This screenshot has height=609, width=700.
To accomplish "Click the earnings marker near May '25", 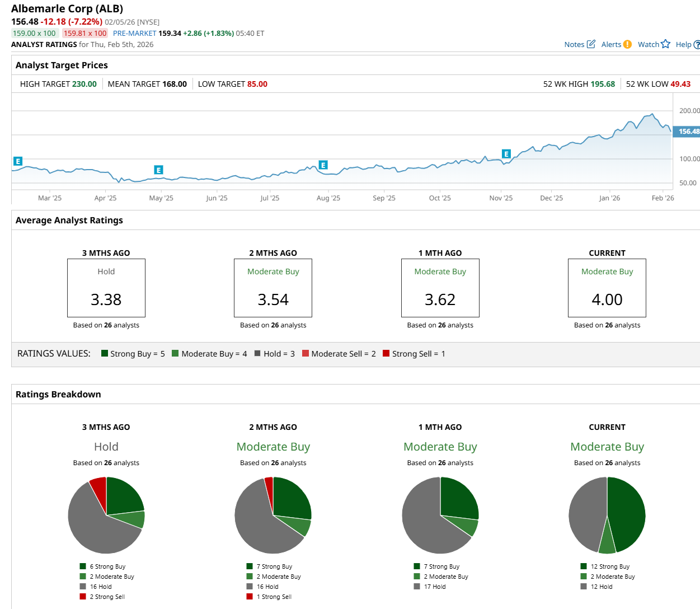I will coord(158,170).
